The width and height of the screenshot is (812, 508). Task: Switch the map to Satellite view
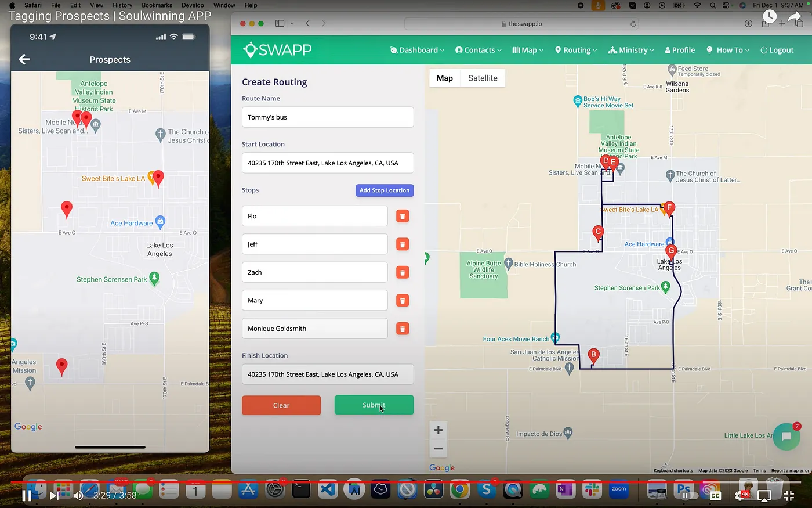pos(483,78)
